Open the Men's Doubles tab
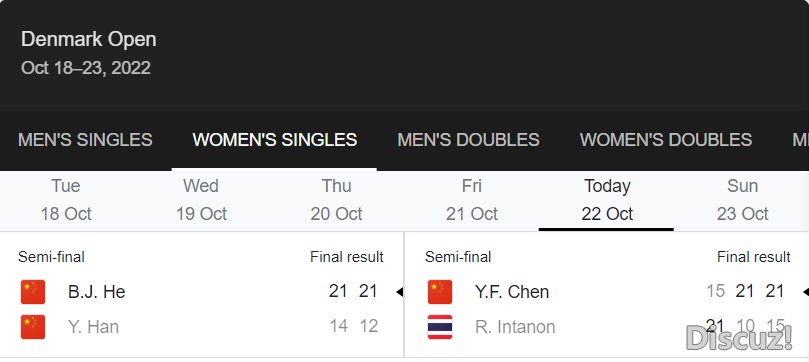This screenshot has width=809, height=362. point(468,140)
